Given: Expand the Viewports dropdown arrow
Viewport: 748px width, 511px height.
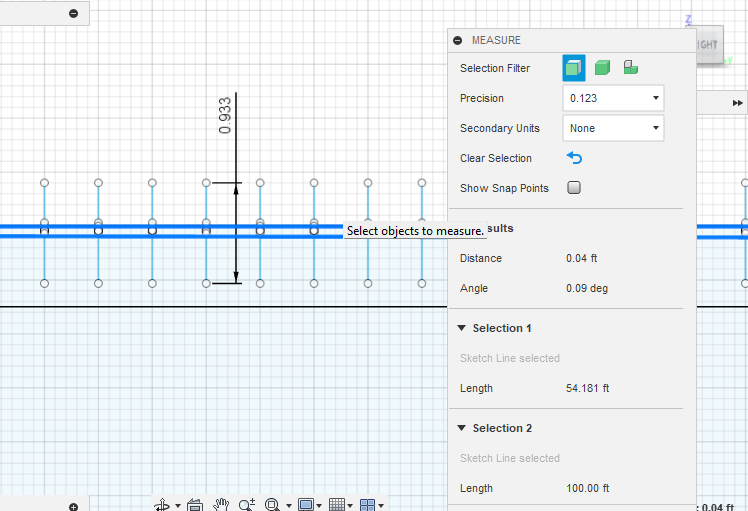Looking at the screenshot, I should point(381,505).
